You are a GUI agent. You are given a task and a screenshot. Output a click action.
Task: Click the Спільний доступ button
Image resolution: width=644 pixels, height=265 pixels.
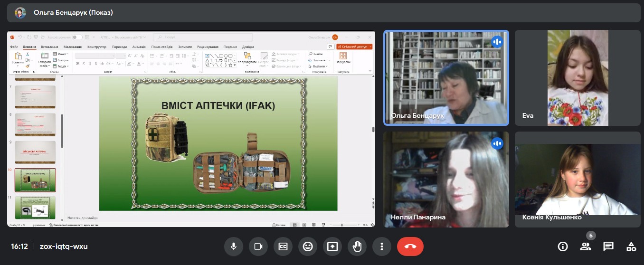354,47
